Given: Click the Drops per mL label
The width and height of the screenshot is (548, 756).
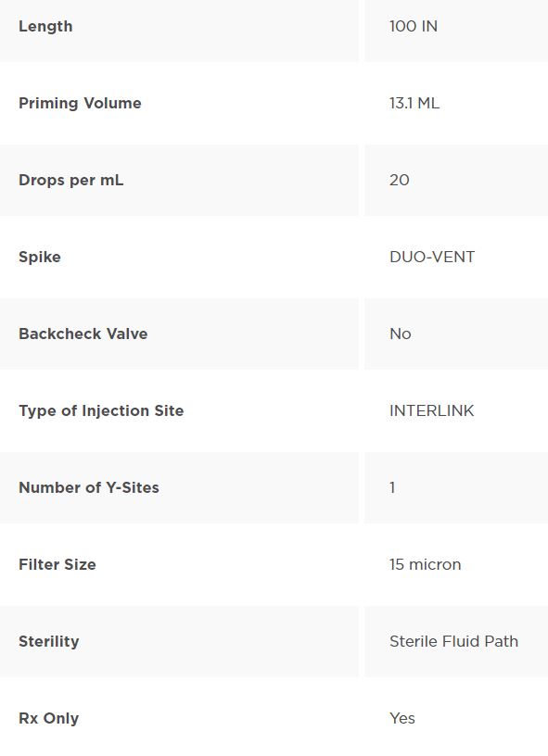Looking at the screenshot, I should [70, 181].
